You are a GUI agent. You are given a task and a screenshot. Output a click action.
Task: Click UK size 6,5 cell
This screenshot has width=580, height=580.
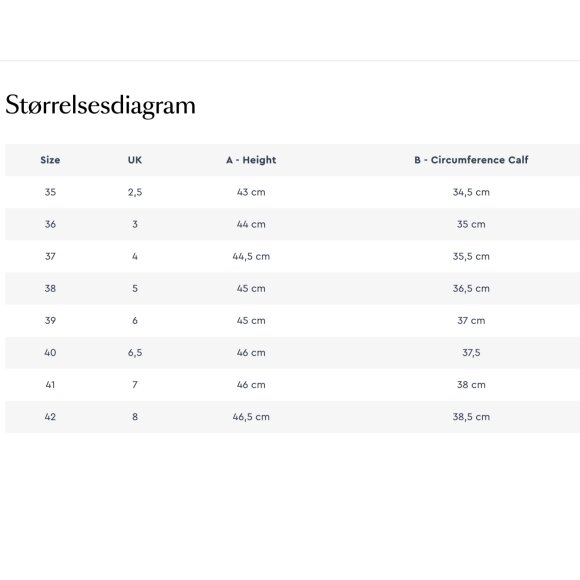coord(135,353)
